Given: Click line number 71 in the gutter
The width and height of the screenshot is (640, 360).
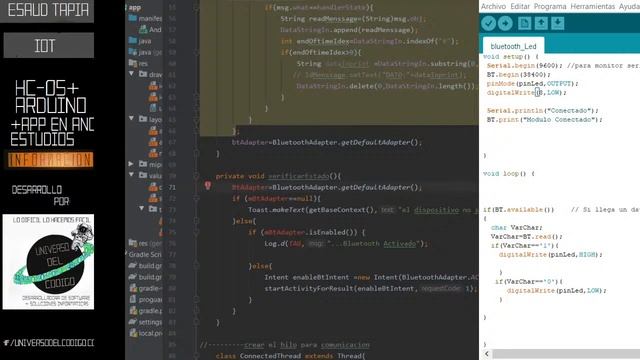Looking at the screenshot, I should coord(172,187).
